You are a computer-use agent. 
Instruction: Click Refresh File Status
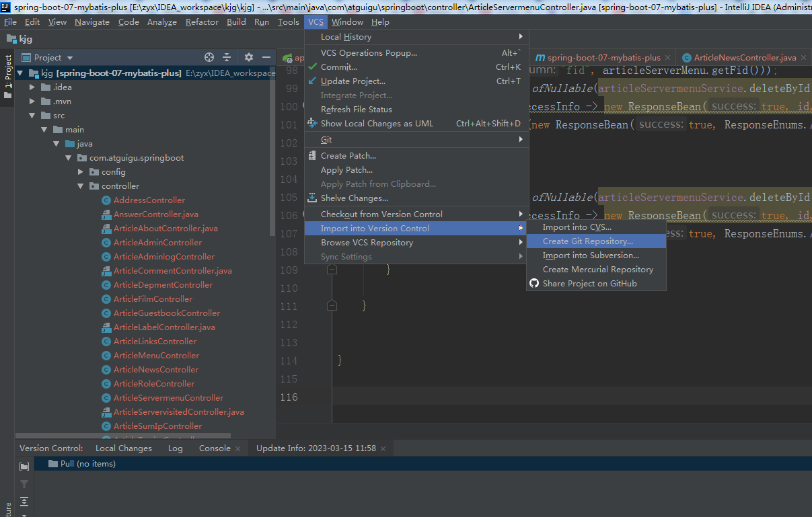pos(416,110)
